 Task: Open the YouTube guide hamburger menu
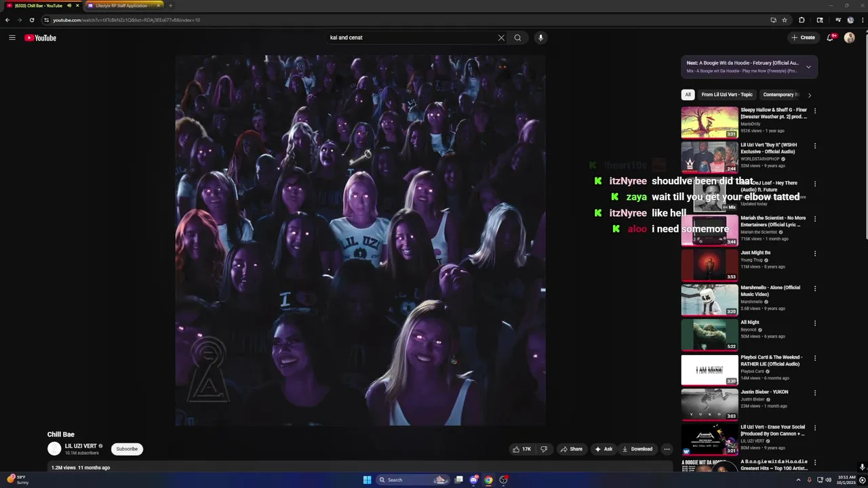tap(12, 38)
